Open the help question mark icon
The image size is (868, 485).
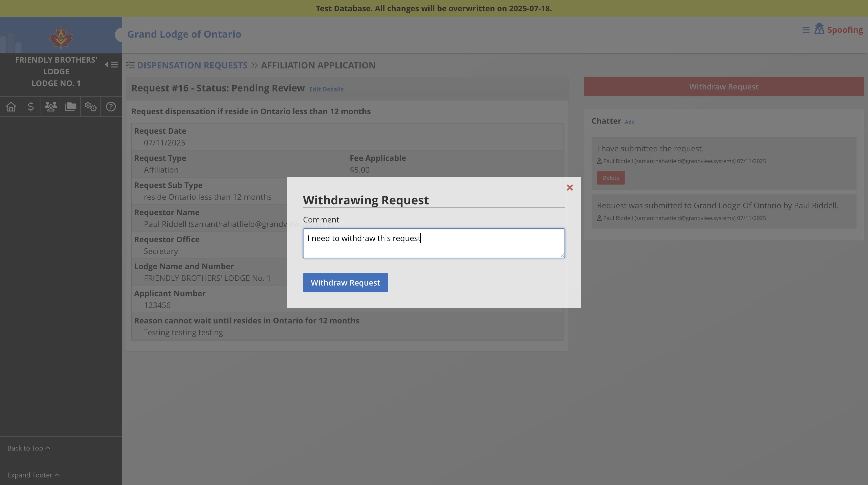click(x=110, y=107)
